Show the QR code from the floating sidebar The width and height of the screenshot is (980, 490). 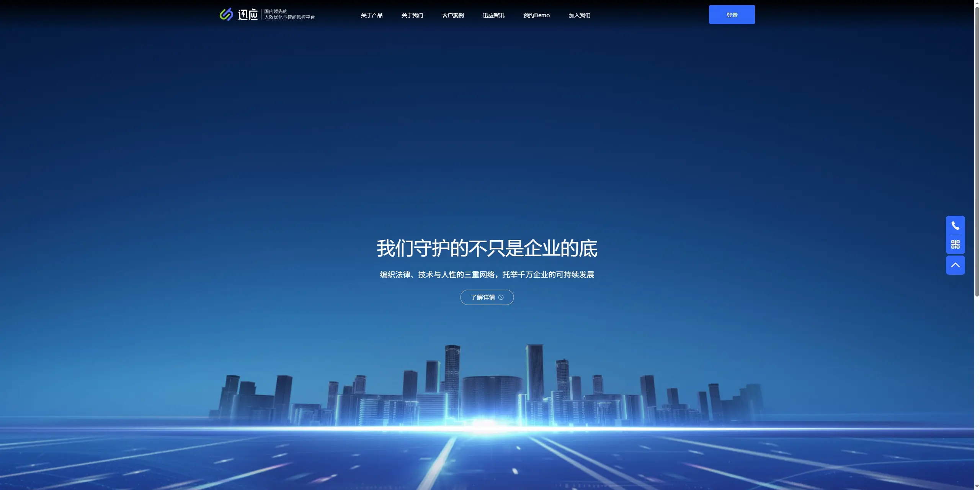click(x=955, y=245)
